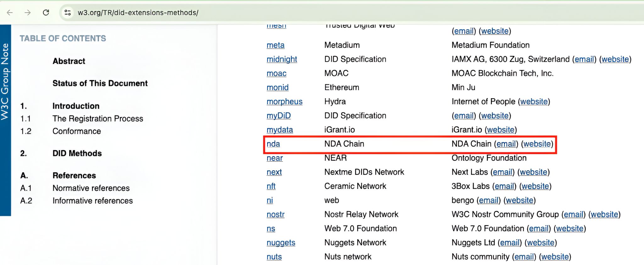
Task: Click the bengo website link
Action: point(520,200)
